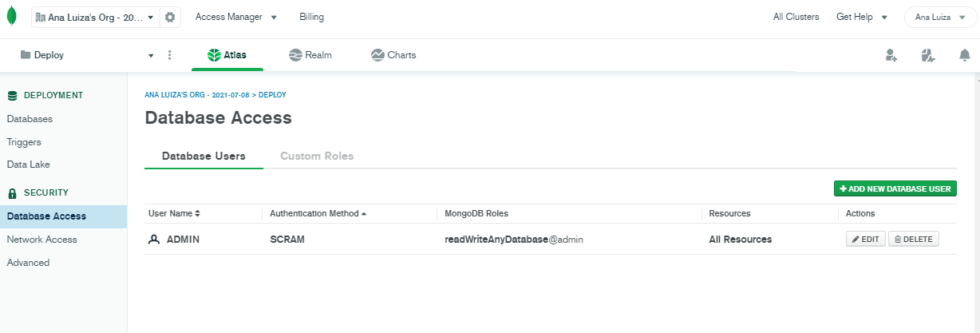Screen dimensions: 980x333
Task: Open the organization selector dropdown
Action: [95, 17]
